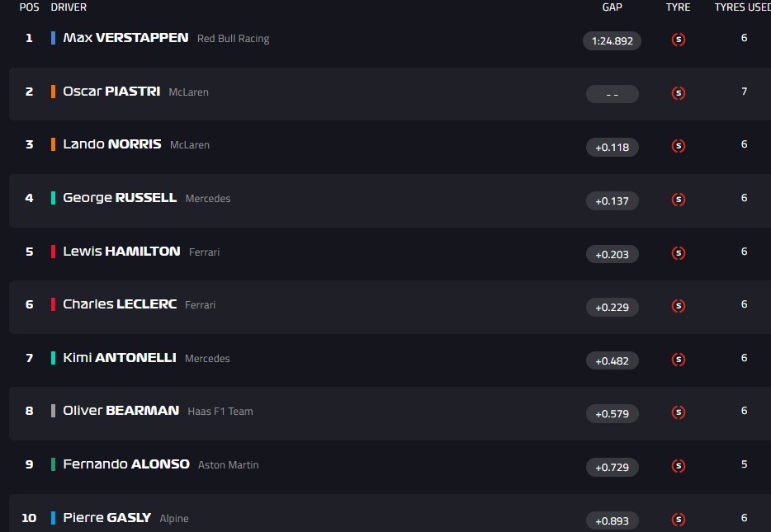Click the TYRE column header
Screen dimensions: 771x532
coord(678,7)
